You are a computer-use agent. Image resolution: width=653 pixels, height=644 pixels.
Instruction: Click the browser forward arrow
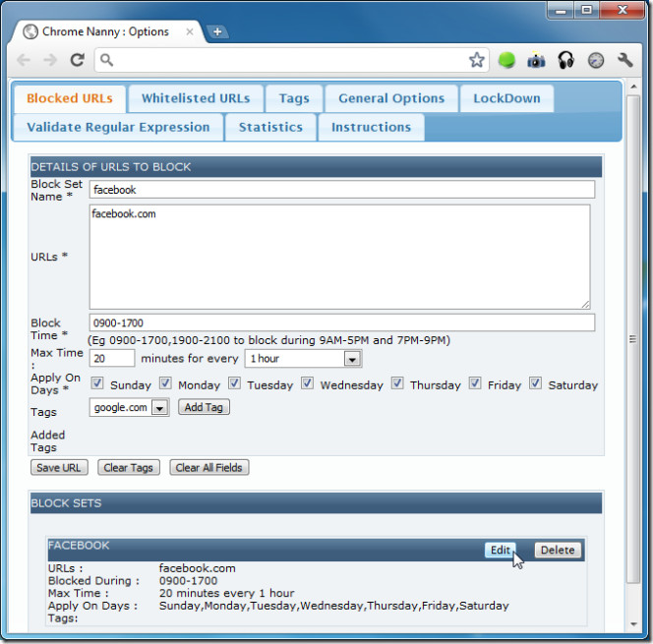click(x=50, y=60)
